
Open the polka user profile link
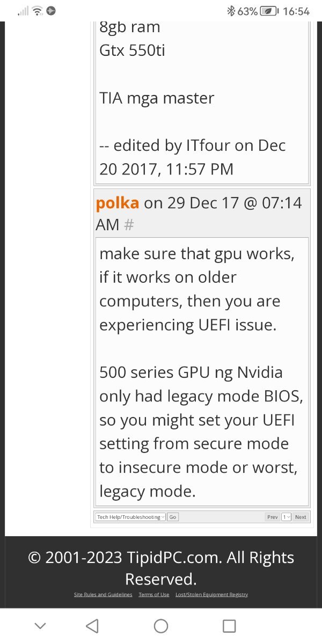tap(118, 203)
